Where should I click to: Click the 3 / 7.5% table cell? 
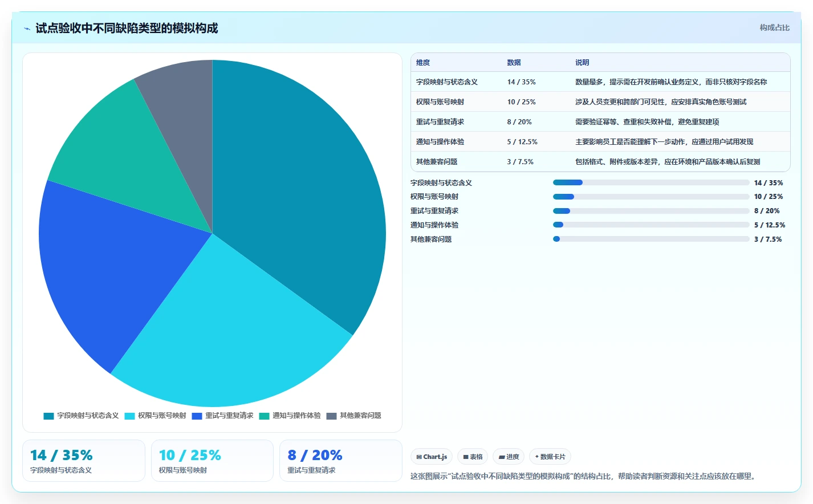pos(520,162)
